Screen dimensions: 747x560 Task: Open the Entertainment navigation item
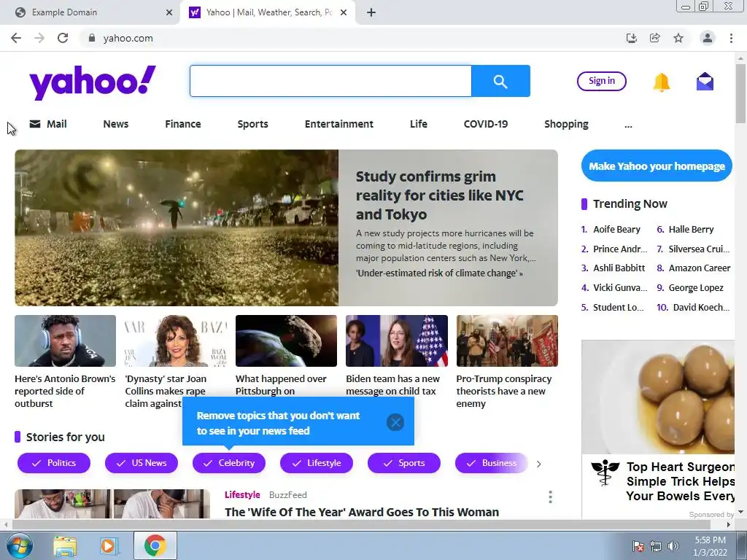click(339, 124)
